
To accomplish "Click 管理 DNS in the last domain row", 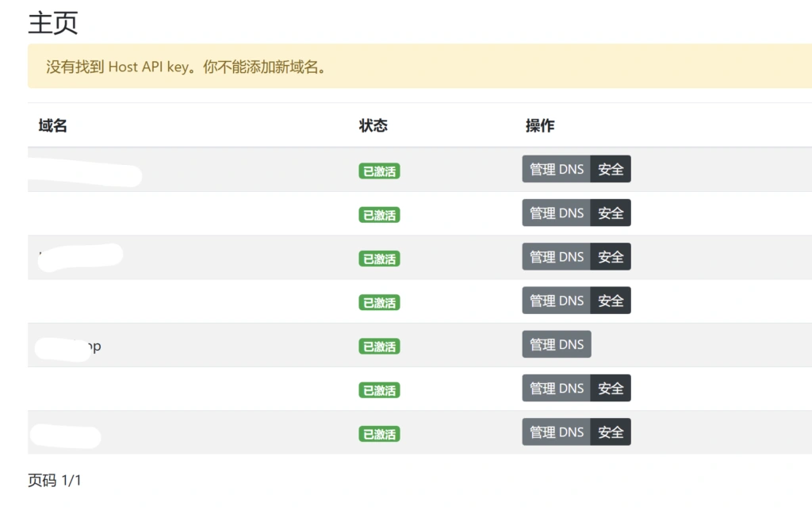I will 556,432.
